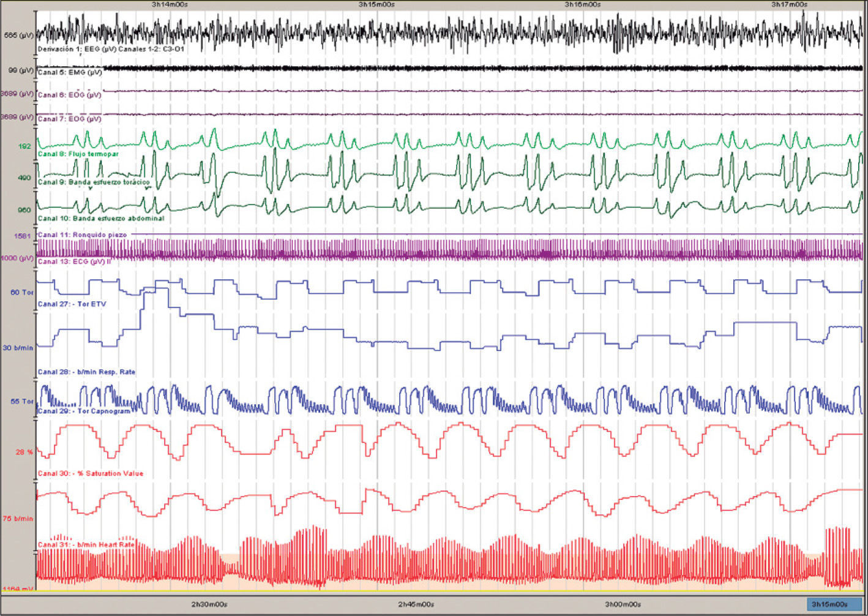Click the Canal 8 Flujo termopar label
The height and width of the screenshot is (616, 868).
click(78, 154)
